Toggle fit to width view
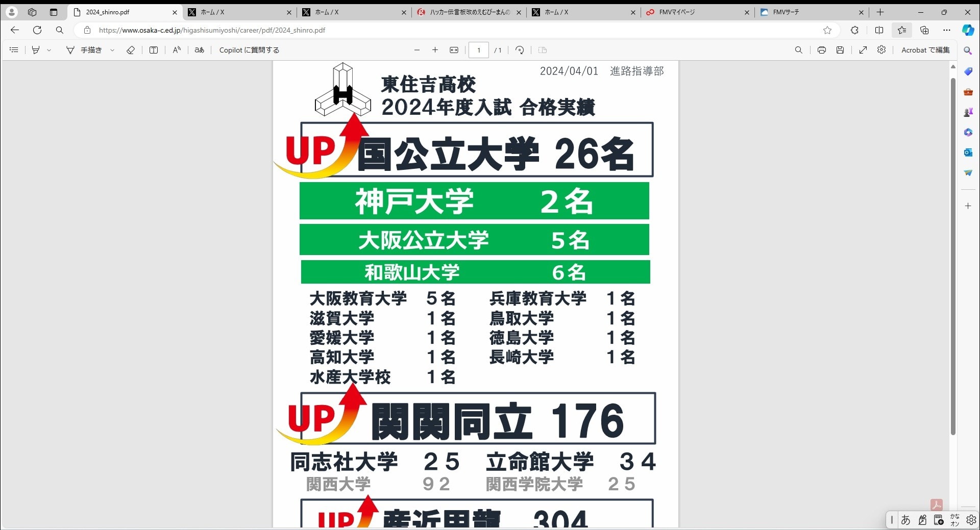Screen dimensions: 980x530 click(454, 50)
